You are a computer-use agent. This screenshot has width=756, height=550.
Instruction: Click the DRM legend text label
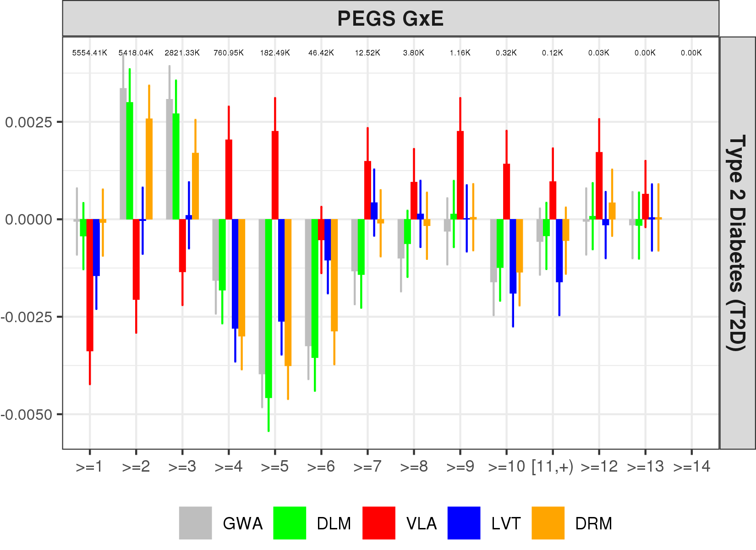pyautogui.click(x=593, y=523)
